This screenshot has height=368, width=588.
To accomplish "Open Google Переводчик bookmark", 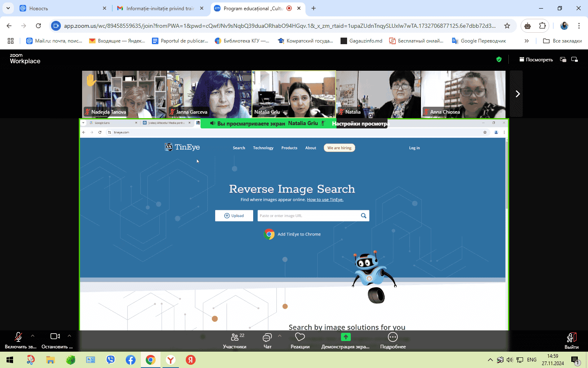I will pyautogui.click(x=479, y=41).
